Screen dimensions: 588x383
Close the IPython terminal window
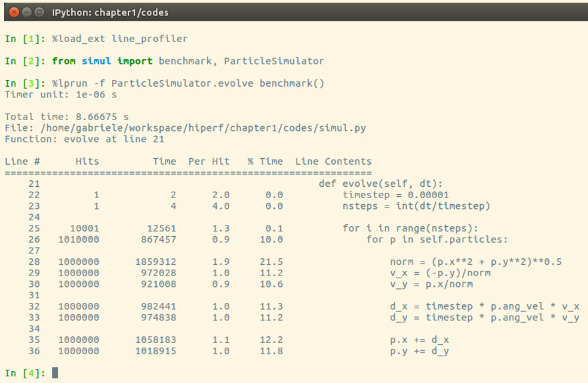coord(14,13)
